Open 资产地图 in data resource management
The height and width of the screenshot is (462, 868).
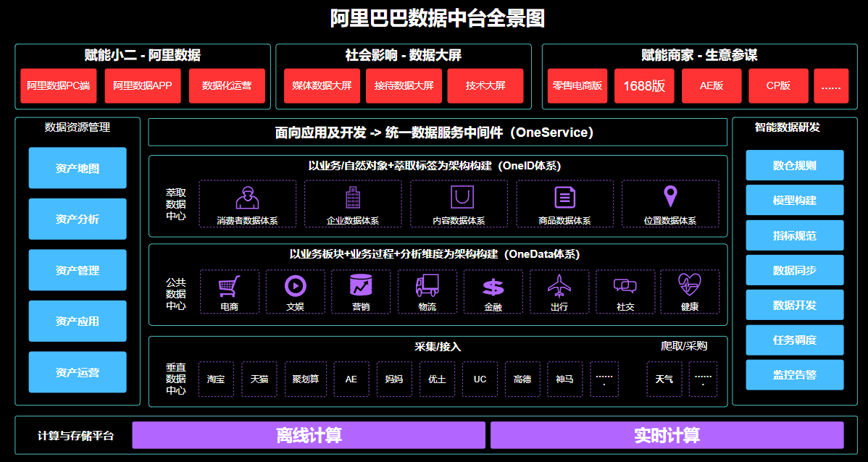(78, 168)
